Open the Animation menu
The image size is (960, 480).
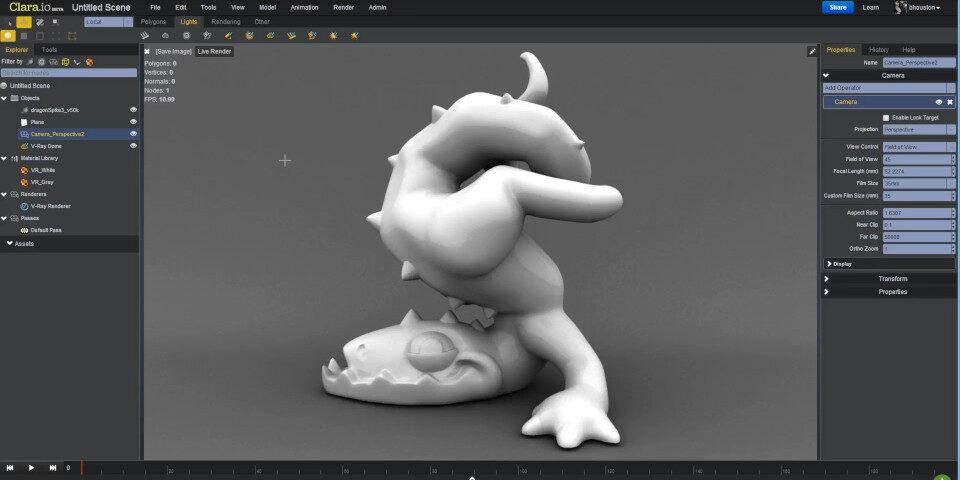pos(304,7)
